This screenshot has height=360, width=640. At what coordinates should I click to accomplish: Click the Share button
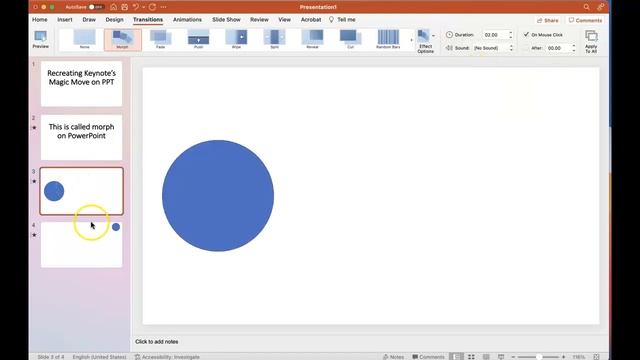pyautogui.click(x=548, y=20)
